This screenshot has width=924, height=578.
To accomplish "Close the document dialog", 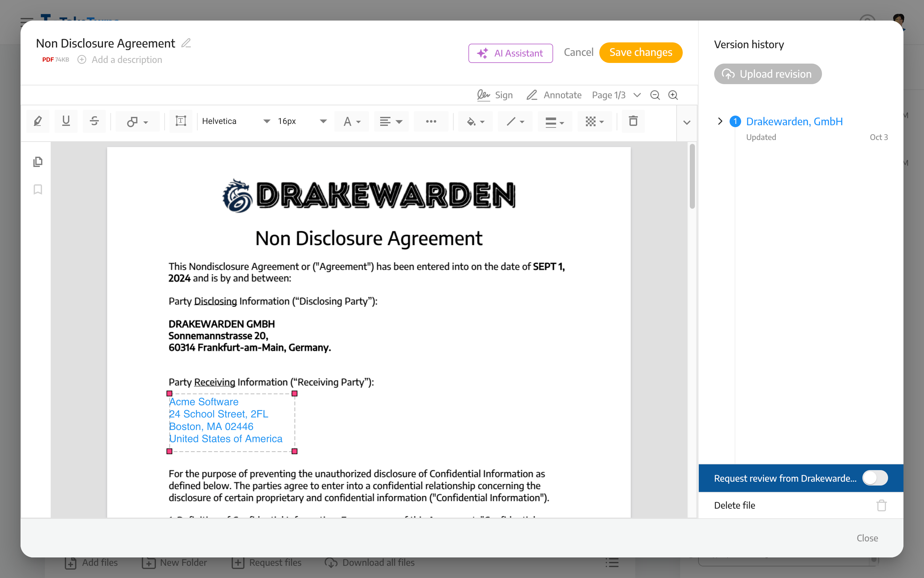I will click(867, 538).
